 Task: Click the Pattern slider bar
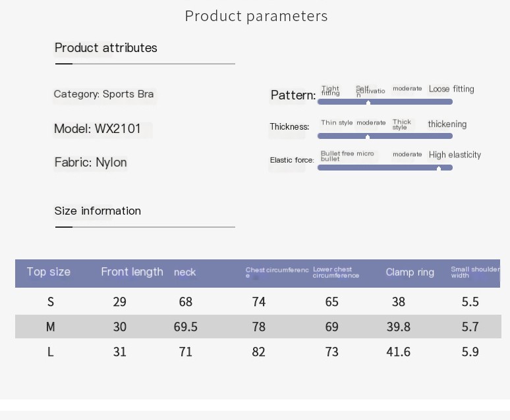(385, 102)
